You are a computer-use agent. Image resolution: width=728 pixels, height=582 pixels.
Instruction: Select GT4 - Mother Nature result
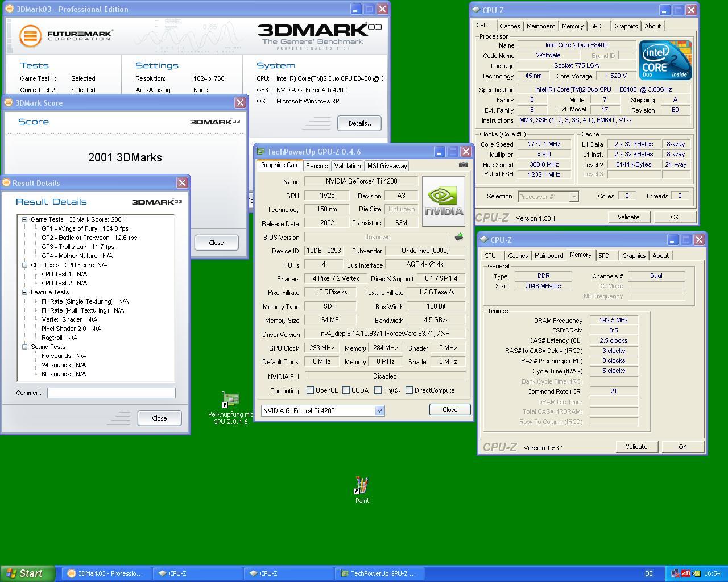pyautogui.click(x=77, y=256)
